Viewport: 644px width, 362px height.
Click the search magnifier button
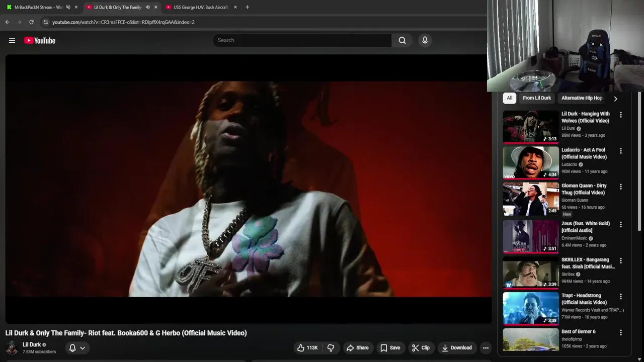pos(402,40)
